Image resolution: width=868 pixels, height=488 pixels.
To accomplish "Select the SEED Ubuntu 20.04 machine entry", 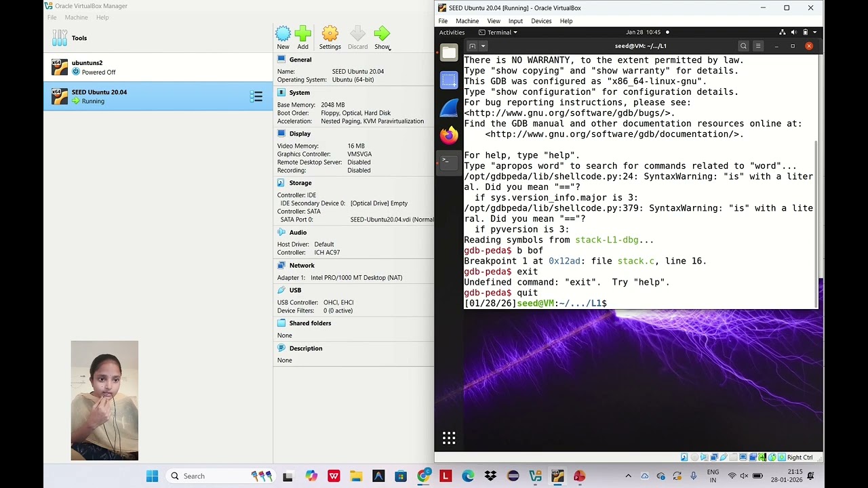I will [x=158, y=96].
